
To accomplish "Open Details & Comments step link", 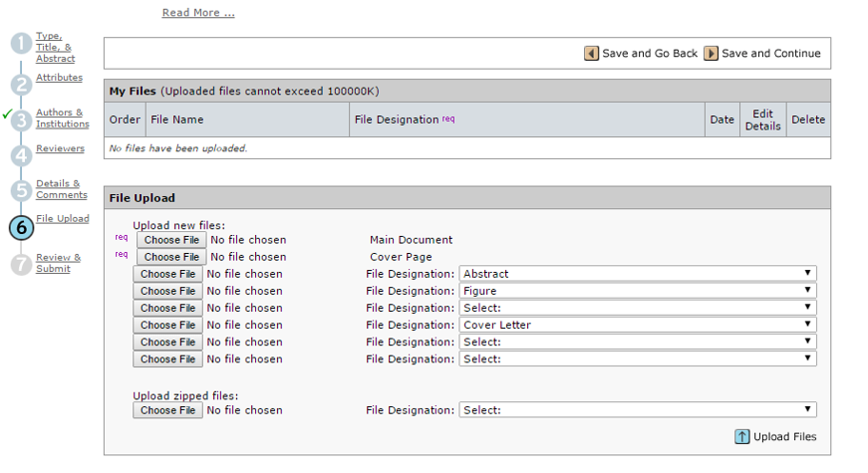I will pyautogui.click(x=61, y=189).
